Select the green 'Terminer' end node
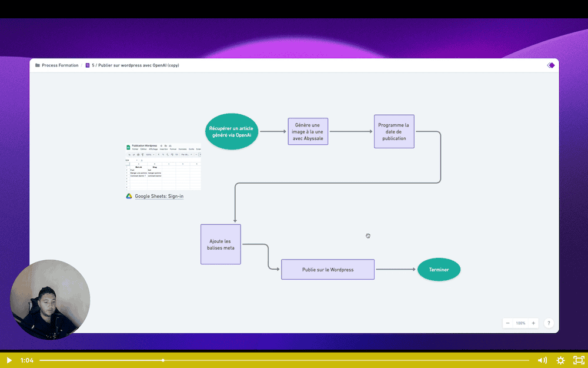The image size is (588, 368). coord(439,269)
